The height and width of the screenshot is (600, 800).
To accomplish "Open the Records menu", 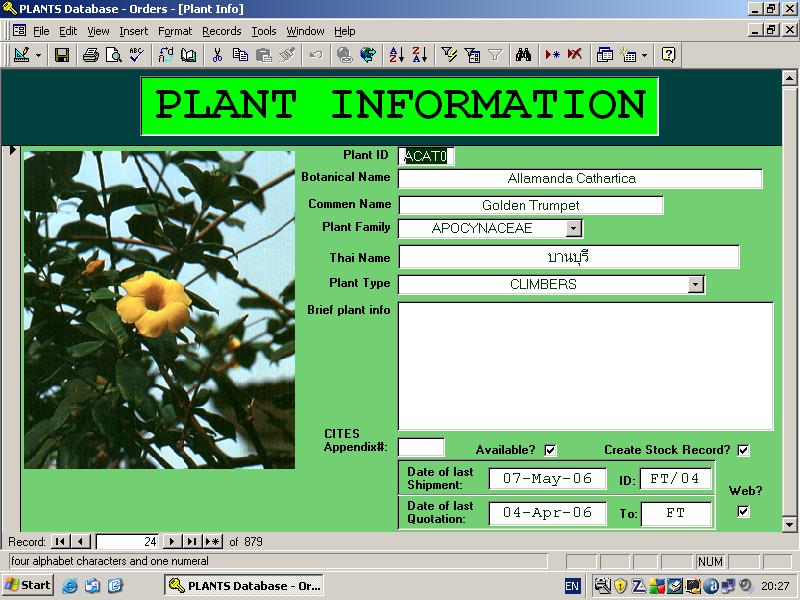I will 222,31.
